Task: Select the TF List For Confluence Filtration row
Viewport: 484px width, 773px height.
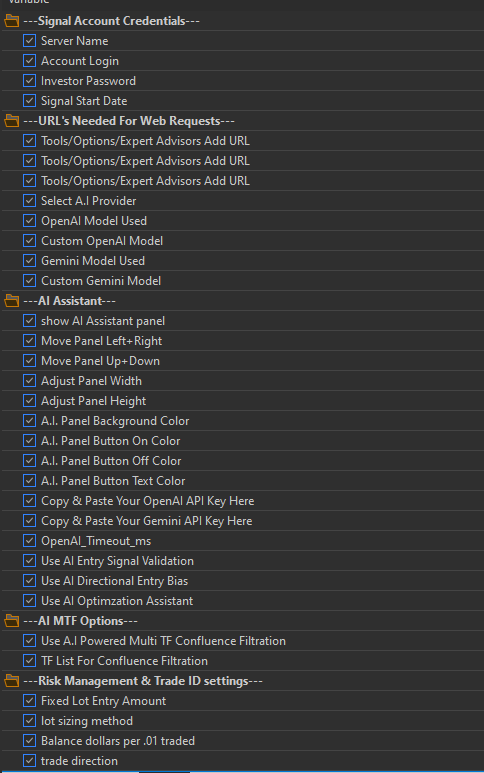Action: [243, 661]
